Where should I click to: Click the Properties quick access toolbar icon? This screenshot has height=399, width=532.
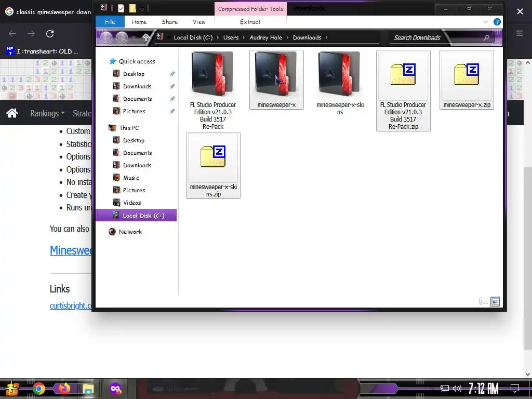tap(121, 8)
